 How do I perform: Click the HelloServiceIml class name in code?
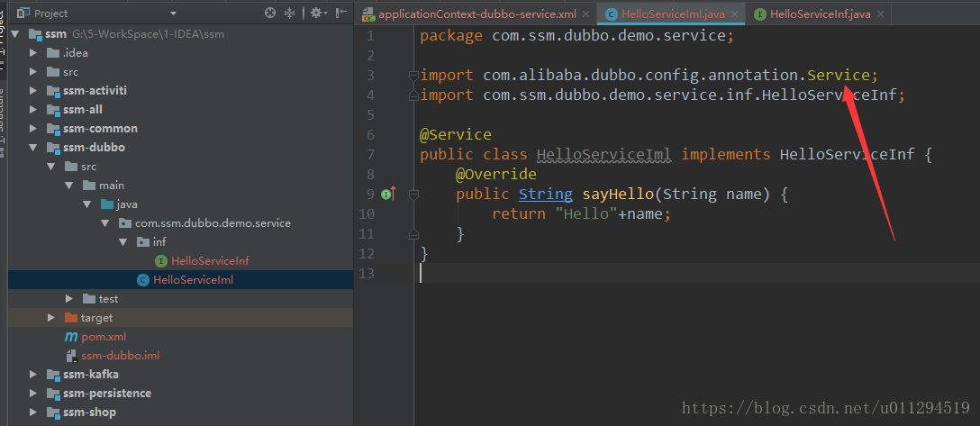tap(604, 154)
